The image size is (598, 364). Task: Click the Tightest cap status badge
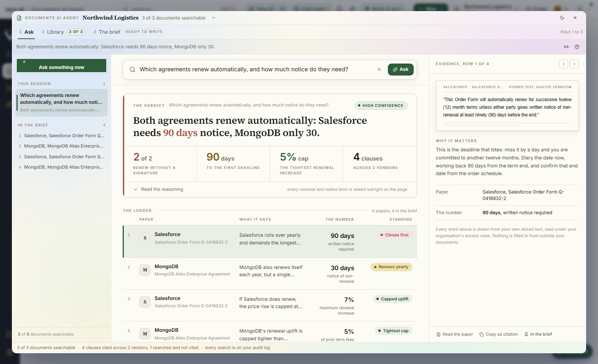point(393,331)
